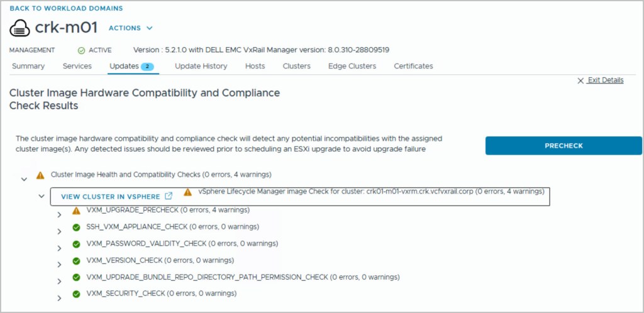The height and width of the screenshot is (313, 644).
Task: Switch to the Update History tab
Action: [201, 66]
